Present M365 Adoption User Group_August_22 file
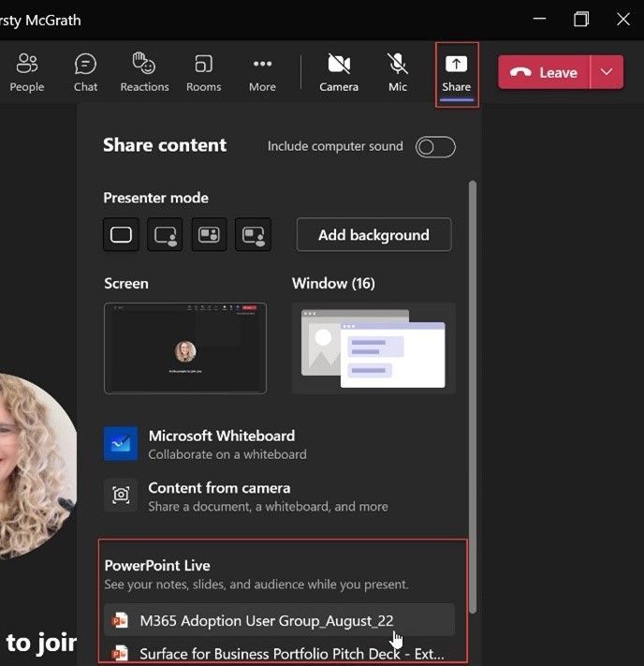This screenshot has height=666, width=644. 279,620
